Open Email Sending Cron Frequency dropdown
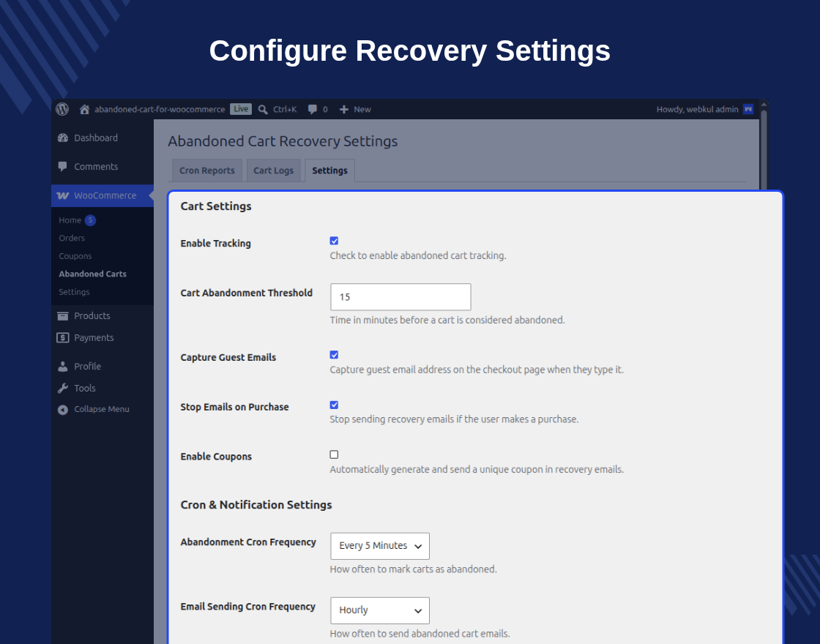Image resolution: width=820 pixels, height=644 pixels. 380,610
